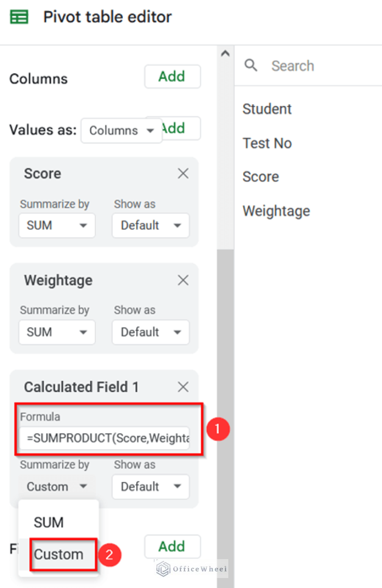Remove the Score value field with its X

tap(183, 173)
